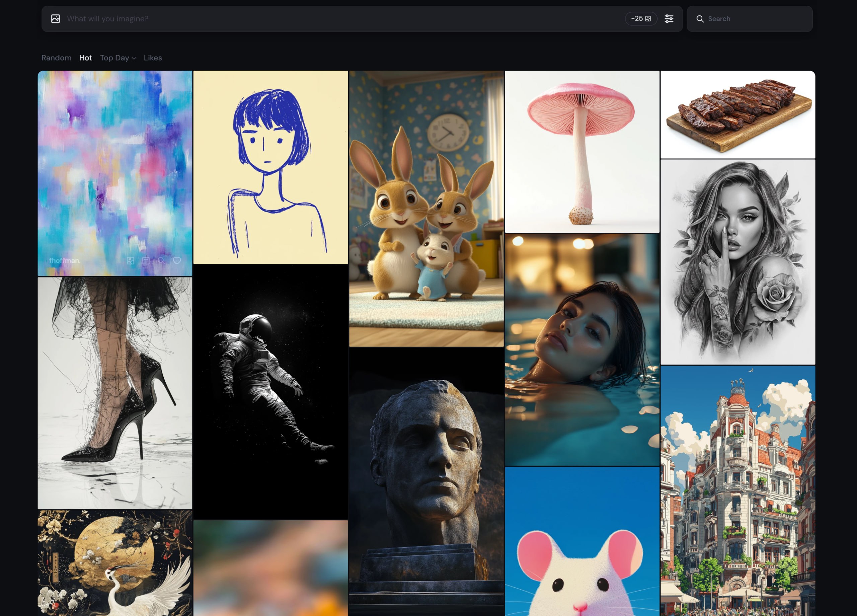The image size is (857, 616).
Task: Click the magnifier icon in Search box
Action: click(x=700, y=19)
